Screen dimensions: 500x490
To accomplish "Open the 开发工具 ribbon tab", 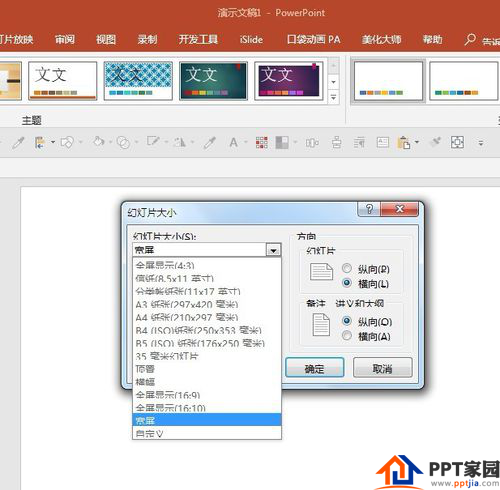I will pos(198,40).
